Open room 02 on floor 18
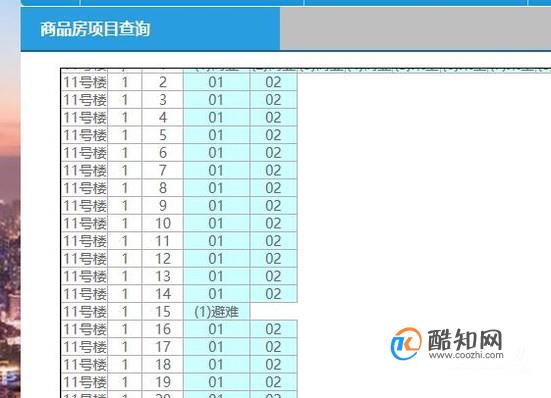Image resolution: width=551 pixels, height=398 pixels. [x=273, y=364]
